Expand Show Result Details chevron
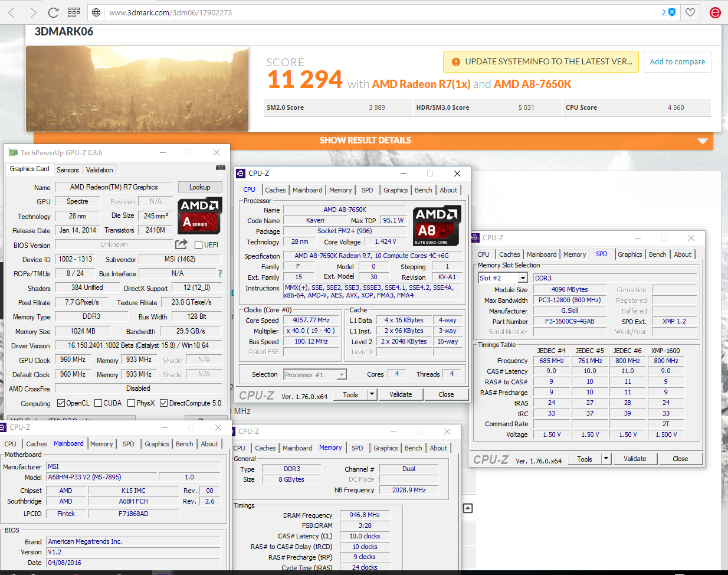This screenshot has width=728, height=575. point(702,141)
